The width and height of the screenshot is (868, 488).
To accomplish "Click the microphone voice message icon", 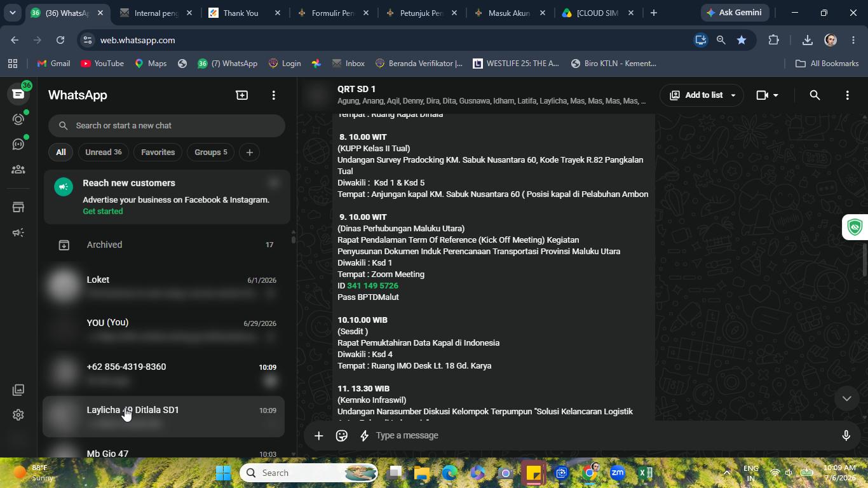I will pyautogui.click(x=846, y=435).
